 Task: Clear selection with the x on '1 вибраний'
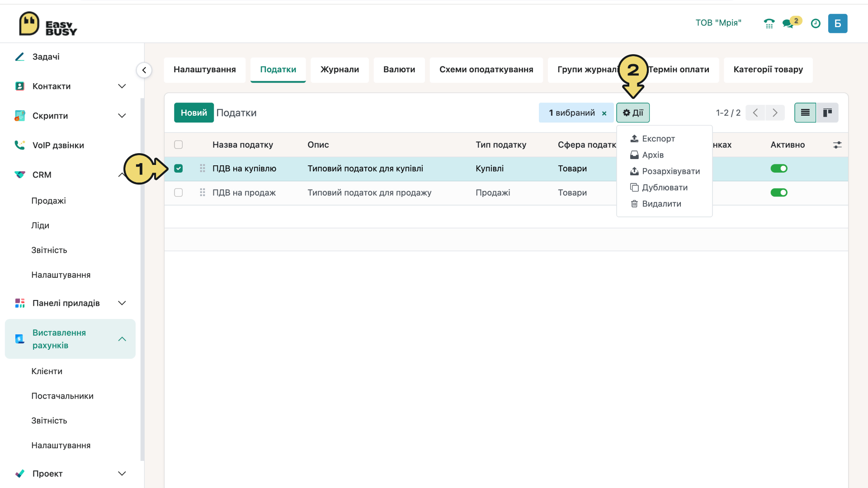604,113
